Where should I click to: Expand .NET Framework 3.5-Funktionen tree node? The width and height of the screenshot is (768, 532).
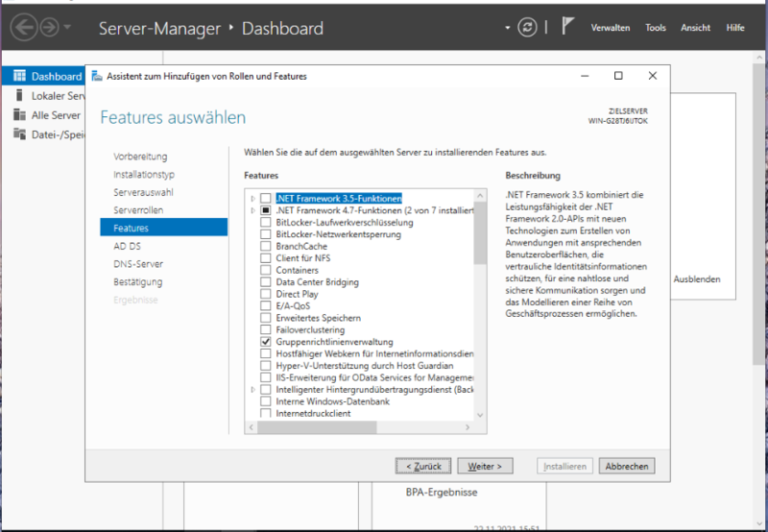coord(253,199)
